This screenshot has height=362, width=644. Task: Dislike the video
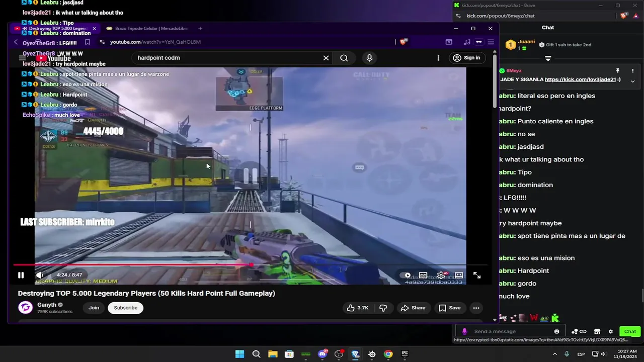[x=383, y=308]
